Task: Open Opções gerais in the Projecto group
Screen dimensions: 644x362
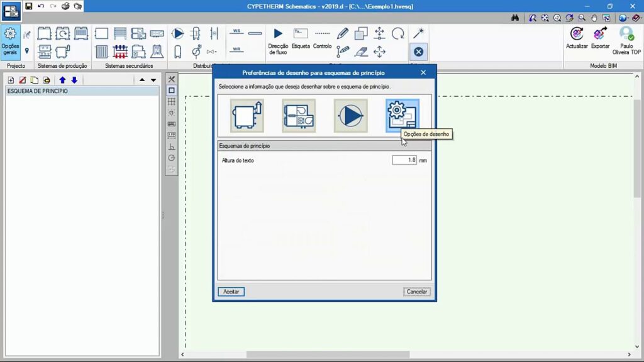Action: (x=10, y=41)
